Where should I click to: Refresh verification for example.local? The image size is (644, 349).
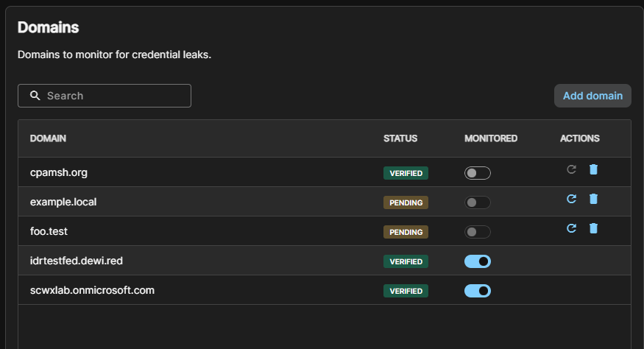click(x=571, y=199)
